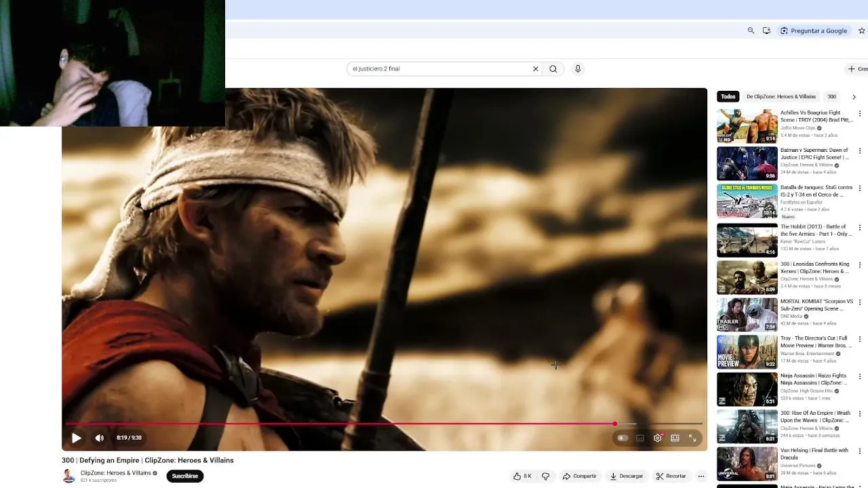Open options menu for Troy Director's Cut video
Viewport: 868px width, 488px height.
860,340
